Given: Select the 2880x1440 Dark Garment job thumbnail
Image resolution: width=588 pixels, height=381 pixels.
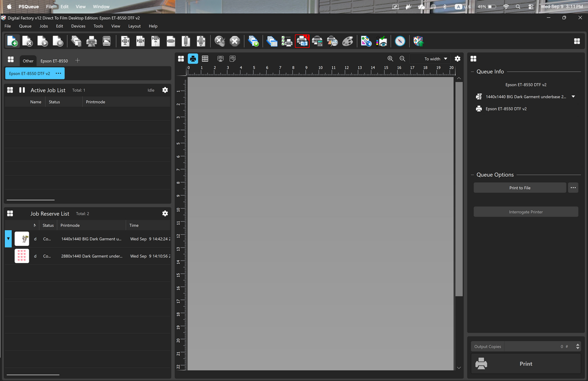Looking at the screenshot, I should [x=22, y=256].
